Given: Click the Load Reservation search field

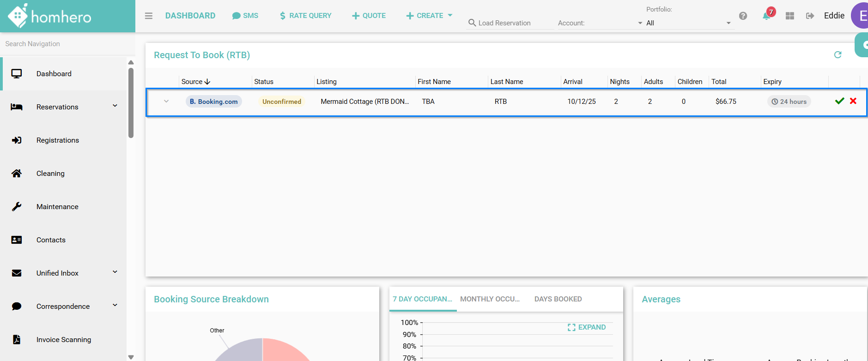Looking at the screenshot, I should pos(510,23).
